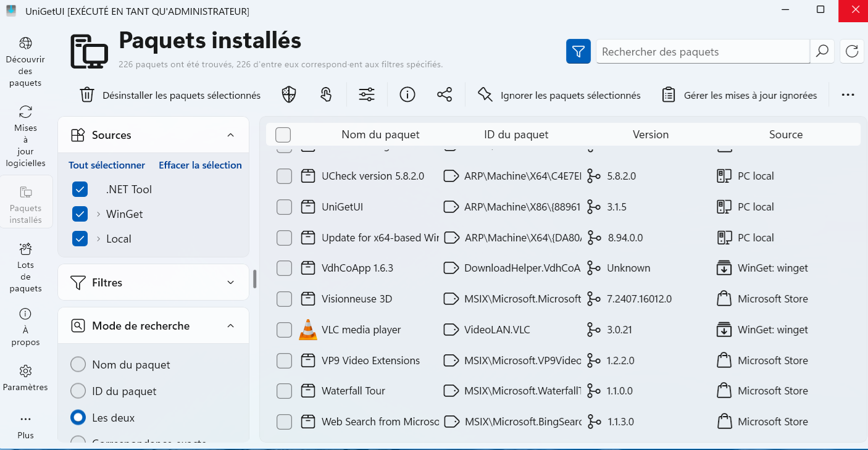
Task: Click version branch icon next to 3.0.21
Action: pos(594,330)
